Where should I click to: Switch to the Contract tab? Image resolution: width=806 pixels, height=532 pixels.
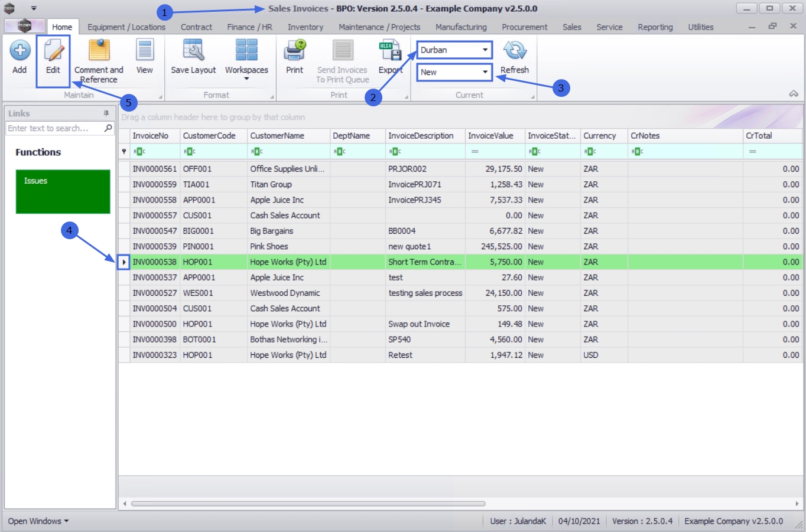click(x=196, y=27)
